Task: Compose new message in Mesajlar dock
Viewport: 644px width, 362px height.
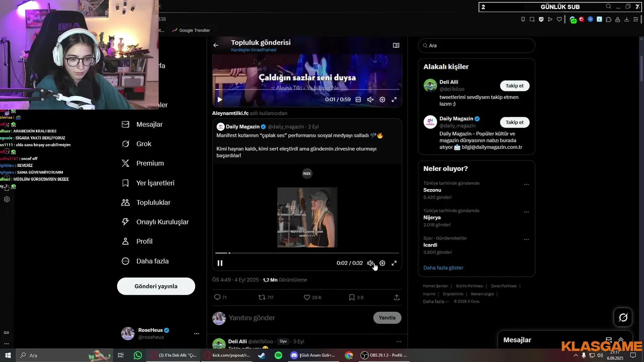Action: pos(609,340)
